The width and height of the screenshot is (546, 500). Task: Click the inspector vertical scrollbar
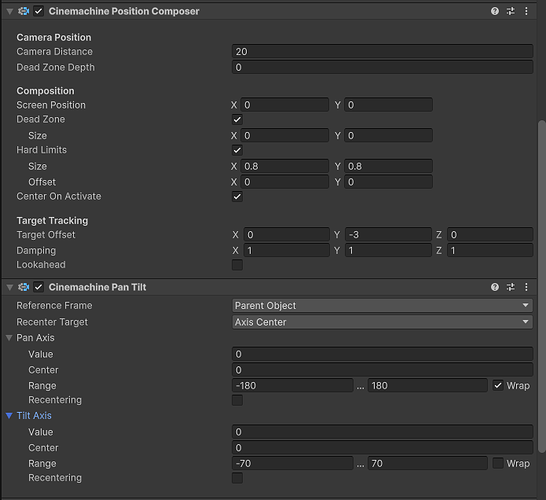point(542,286)
